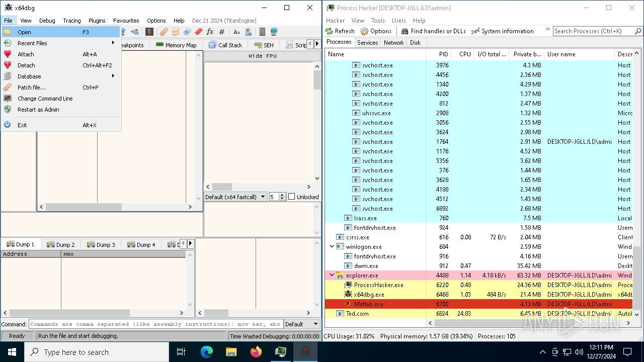Click the search magnifier icon in Process Hacker
644x362 pixels.
638,31
